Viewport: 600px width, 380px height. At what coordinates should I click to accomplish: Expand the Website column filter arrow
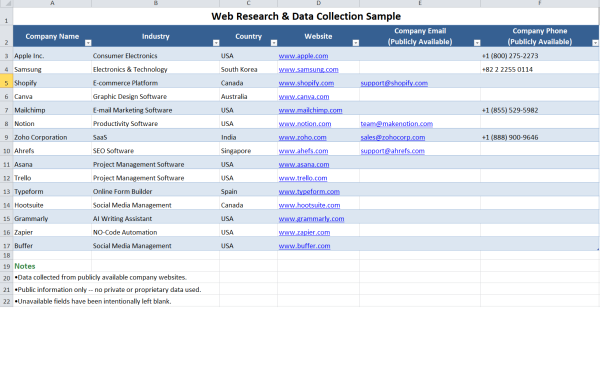(356, 43)
